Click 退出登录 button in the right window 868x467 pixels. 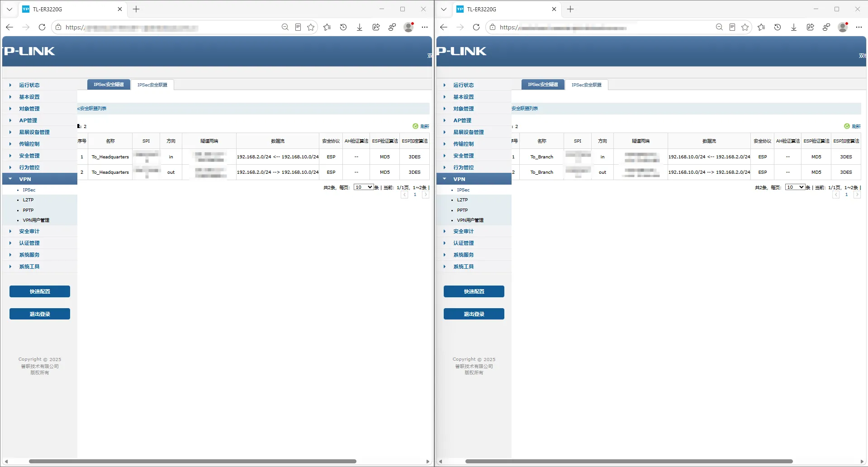(474, 314)
